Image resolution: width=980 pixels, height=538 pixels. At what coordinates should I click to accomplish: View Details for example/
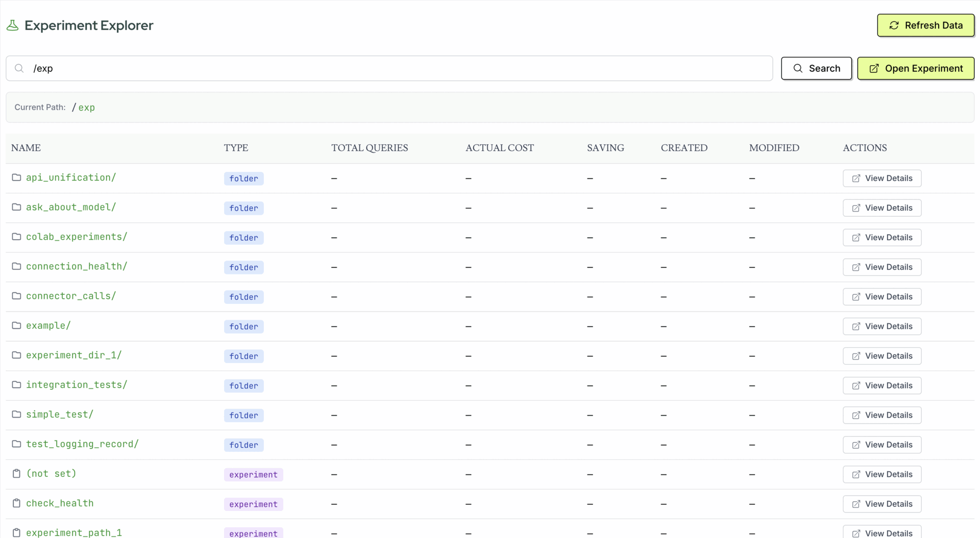pyautogui.click(x=882, y=326)
